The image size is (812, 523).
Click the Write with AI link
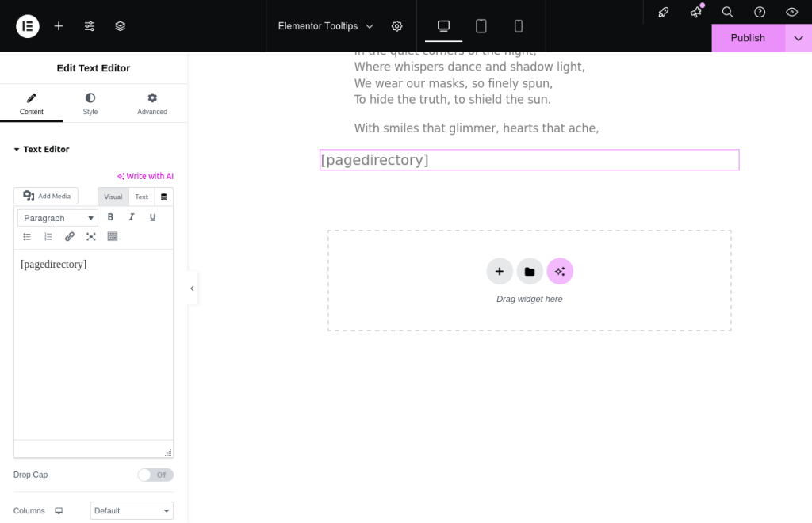(145, 176)
